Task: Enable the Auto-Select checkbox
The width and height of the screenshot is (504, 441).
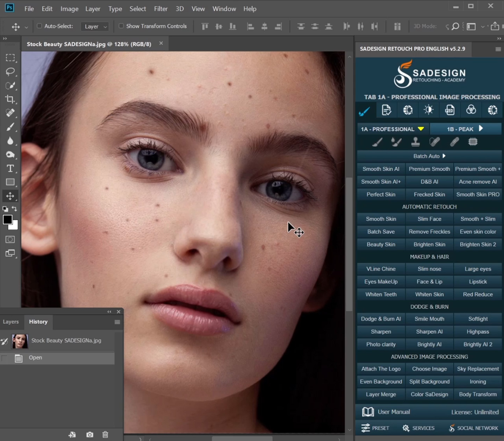Action: tap(39, 26)
